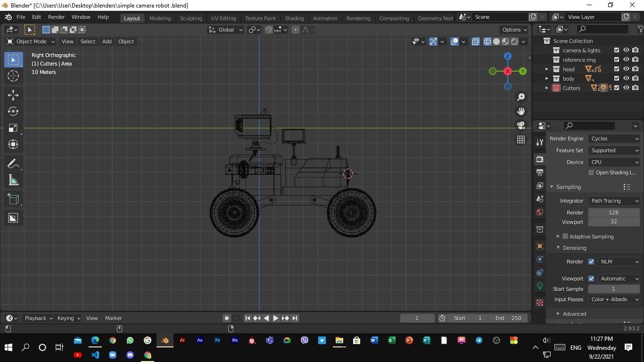Hide the Cutters collection eye icon
Image resolution: width=644 pixels, height=362 pixels.
coord(626,88)
